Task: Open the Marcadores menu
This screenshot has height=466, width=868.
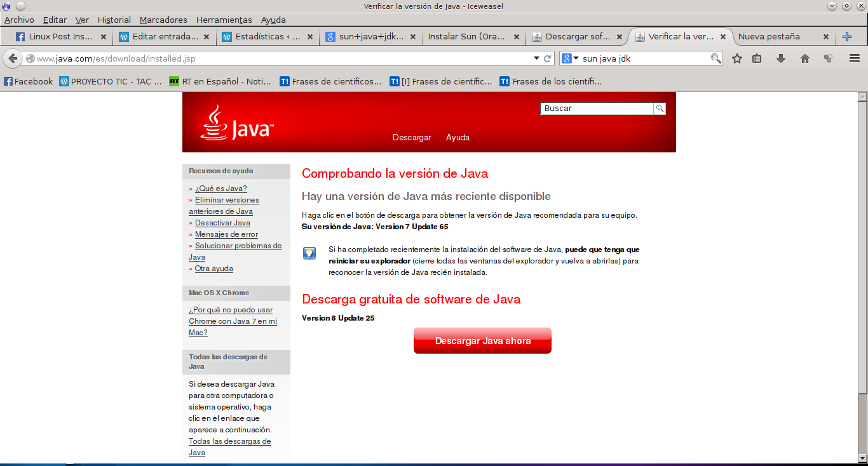Action: point(163,20)
